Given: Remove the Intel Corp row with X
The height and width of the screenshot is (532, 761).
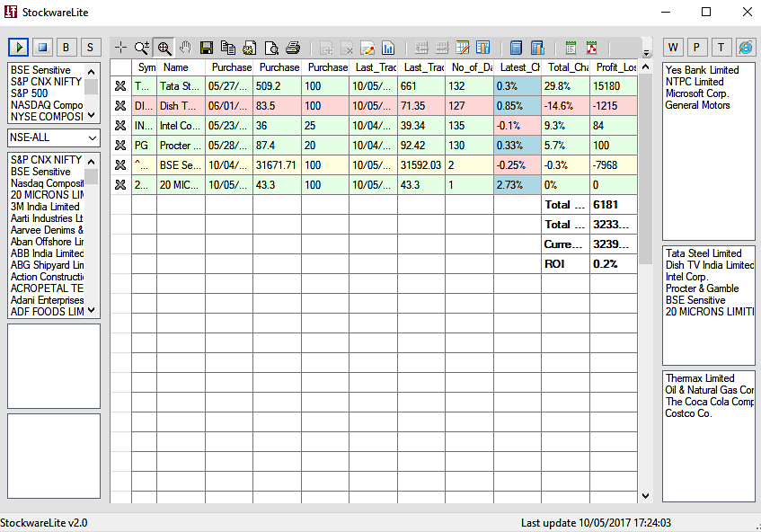Looking at the screenshot, I should (x=120, y=126).
